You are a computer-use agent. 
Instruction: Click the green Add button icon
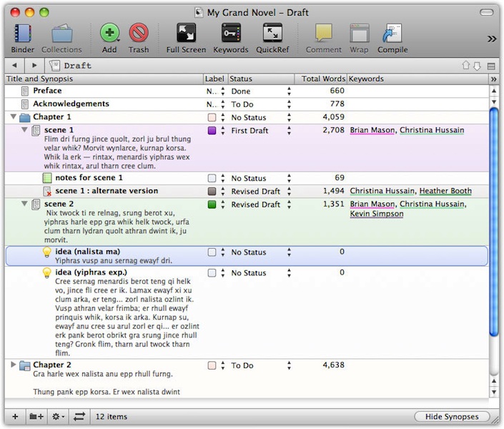click(x=109, y=33)
